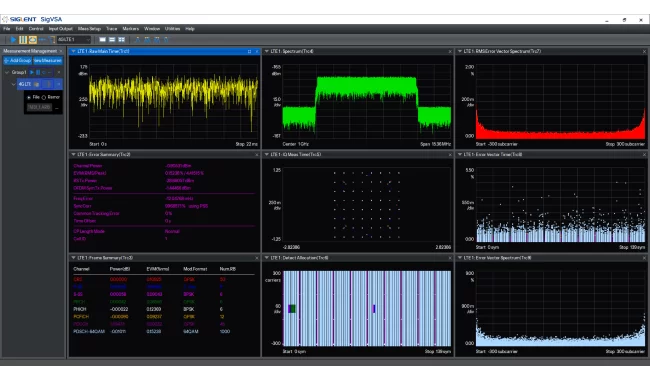Image resolution: width=650 pixels, height=380 pixels.
Task: Close the Raw Main Time panel
Action: pos(257,51)
